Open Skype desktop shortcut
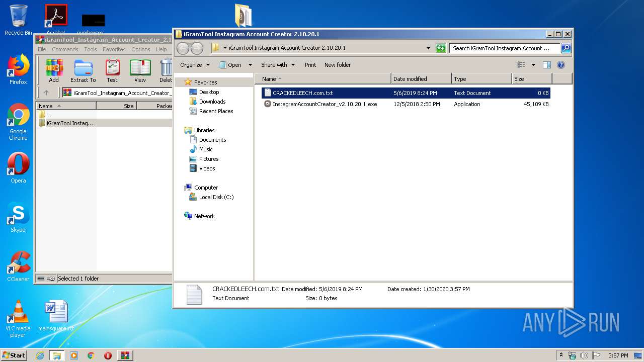 point(18,218)
